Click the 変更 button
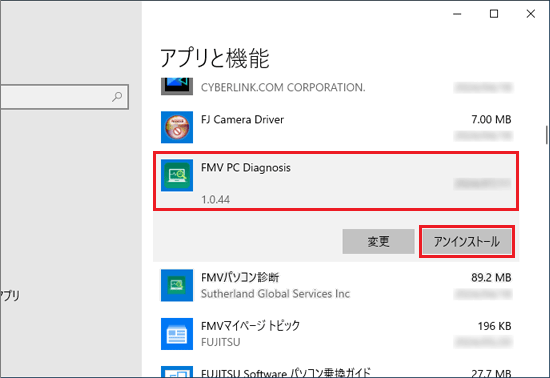 click(x=378, y=242)
